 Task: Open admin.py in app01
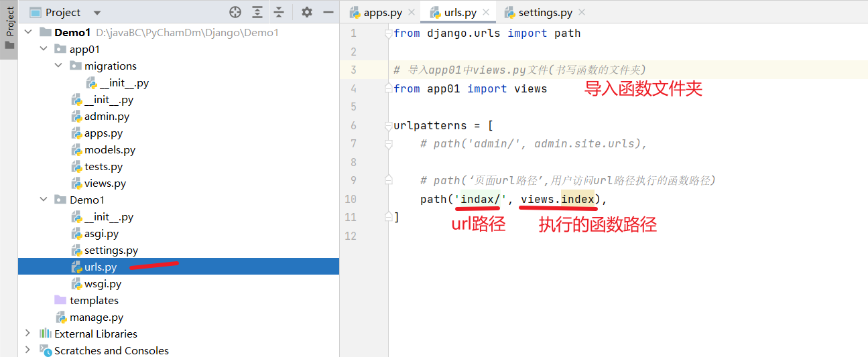tap(107, 117)
